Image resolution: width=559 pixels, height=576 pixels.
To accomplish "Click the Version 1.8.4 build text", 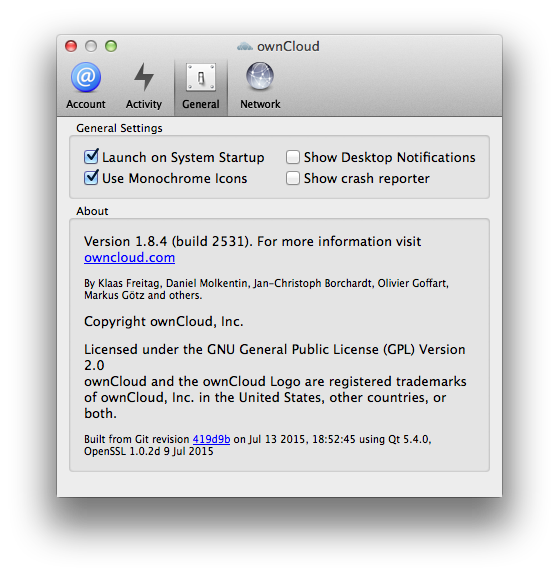I will pos(169,242).
